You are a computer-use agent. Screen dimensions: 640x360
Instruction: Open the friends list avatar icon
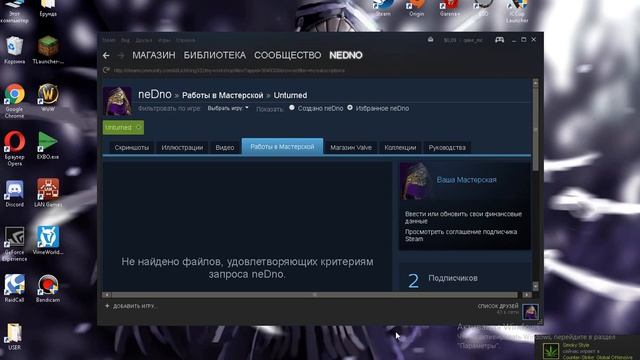[x=530, y=311]
